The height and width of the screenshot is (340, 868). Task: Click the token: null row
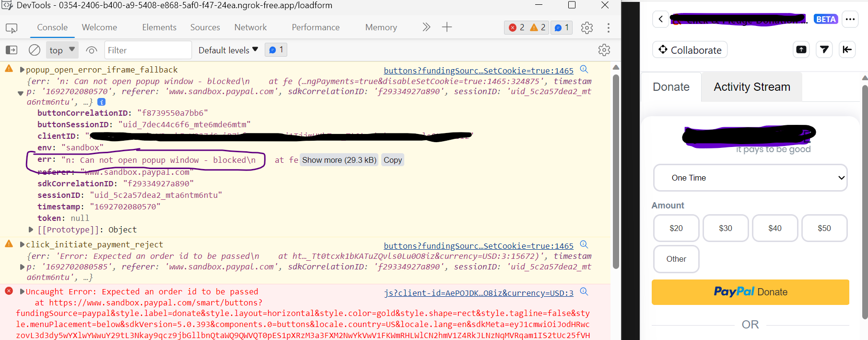click(x=63, y=218)
